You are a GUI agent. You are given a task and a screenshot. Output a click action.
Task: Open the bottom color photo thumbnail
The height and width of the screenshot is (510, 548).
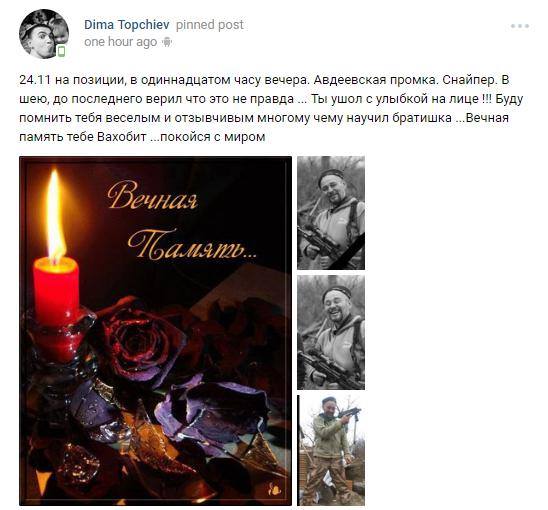pos(331,451)
